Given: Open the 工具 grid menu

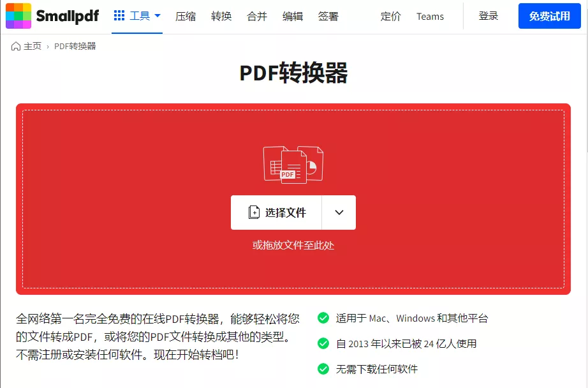Looking at the screenshot, I should [x=137, y=16].
